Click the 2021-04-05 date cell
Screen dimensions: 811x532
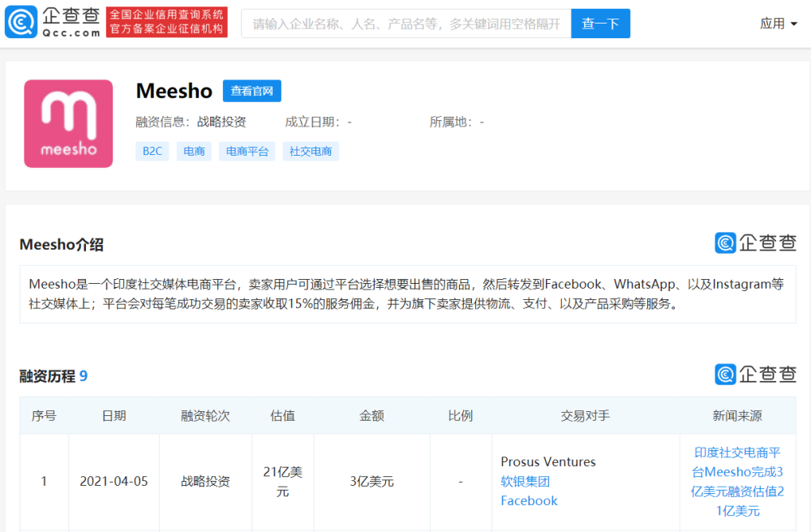114,482
